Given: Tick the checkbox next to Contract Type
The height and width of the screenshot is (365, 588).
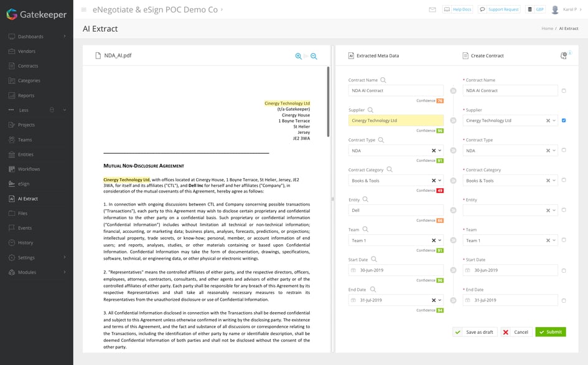Looking at the screenshot, I should click(x=564, y=149).
